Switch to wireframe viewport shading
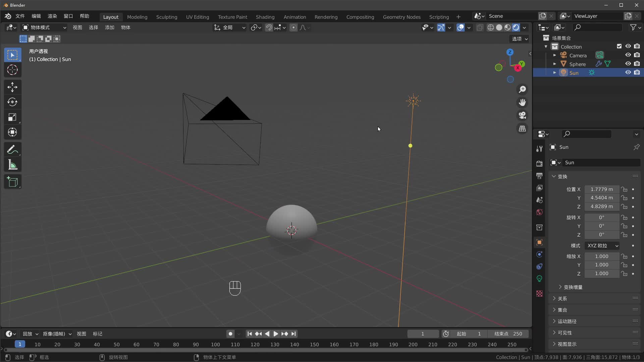 point(491,27)
